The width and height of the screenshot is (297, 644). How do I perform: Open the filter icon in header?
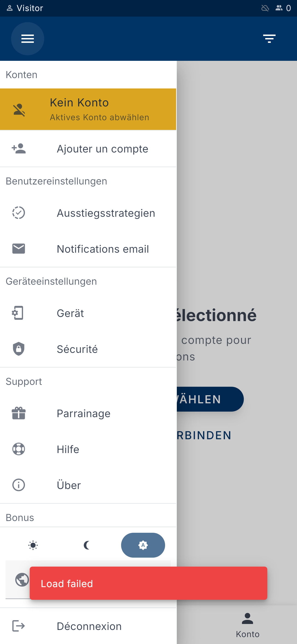(269, 39)
